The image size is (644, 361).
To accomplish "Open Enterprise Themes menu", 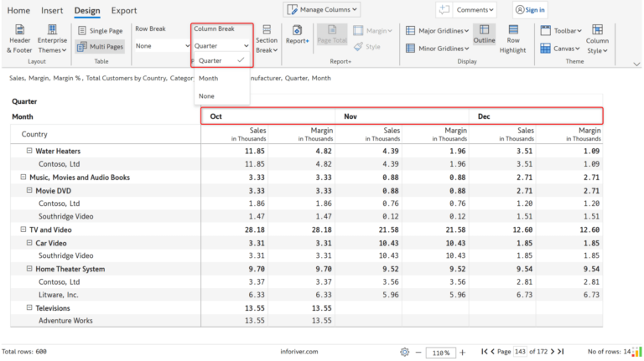I will point(52,39).
